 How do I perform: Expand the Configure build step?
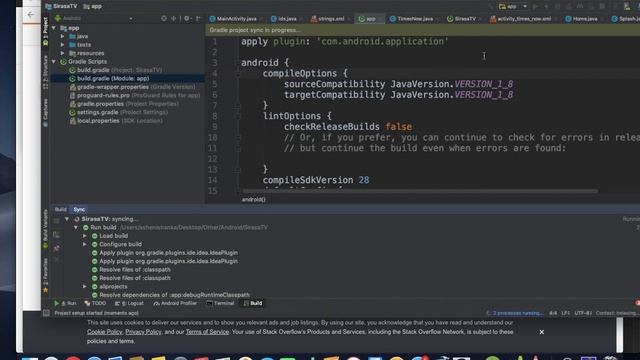[x=85, y=244]
